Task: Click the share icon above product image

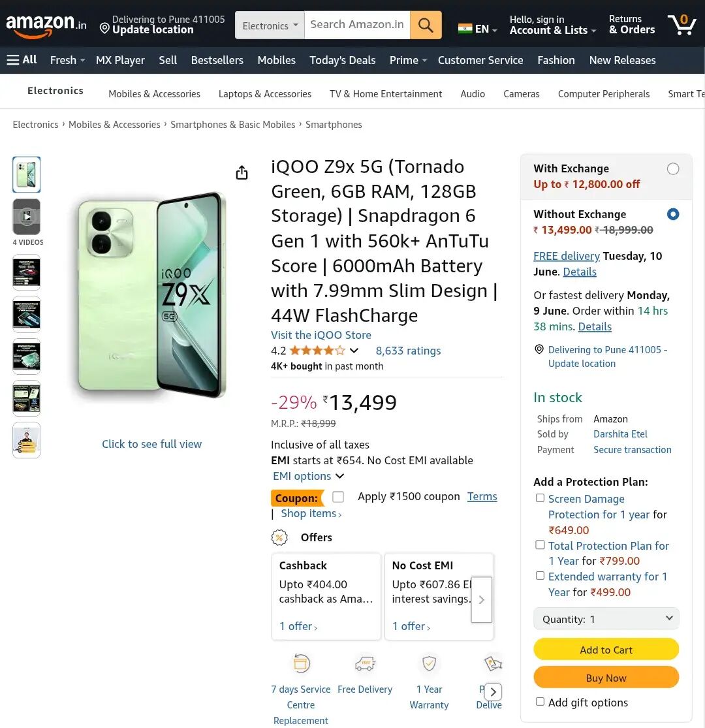Action: coord(242,172)
